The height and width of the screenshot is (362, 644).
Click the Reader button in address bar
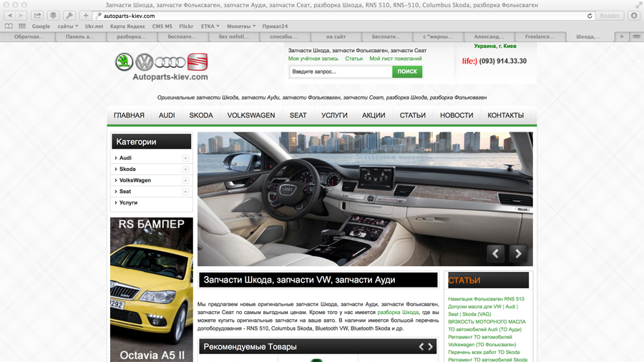pyautogui.click(x=609, y=16)
